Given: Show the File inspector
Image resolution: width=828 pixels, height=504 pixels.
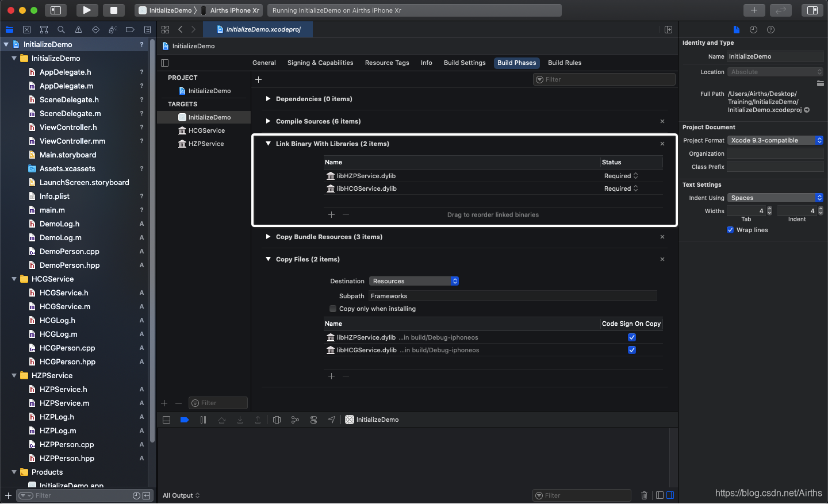Looking at the screenshot, I should tap(737, 29).
